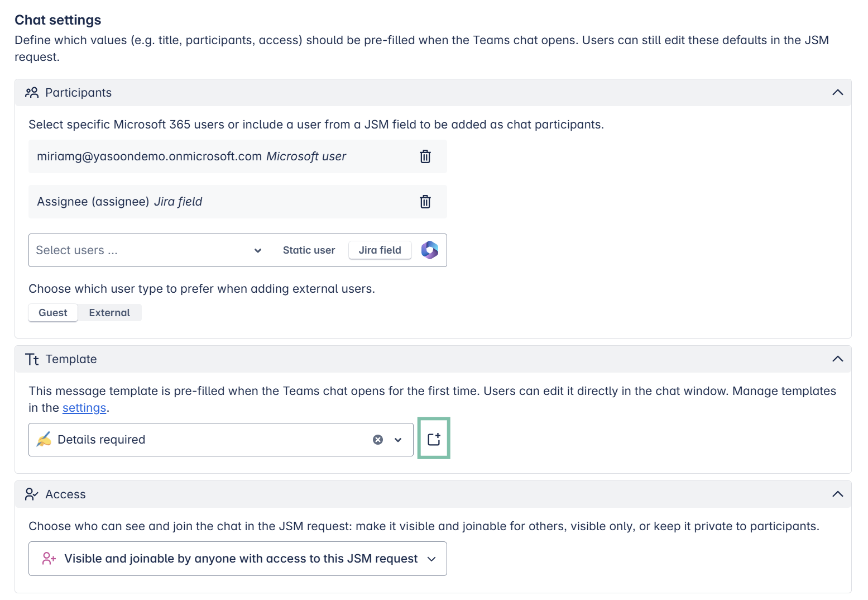Click the Participants people icon

(x=32, y=93)
